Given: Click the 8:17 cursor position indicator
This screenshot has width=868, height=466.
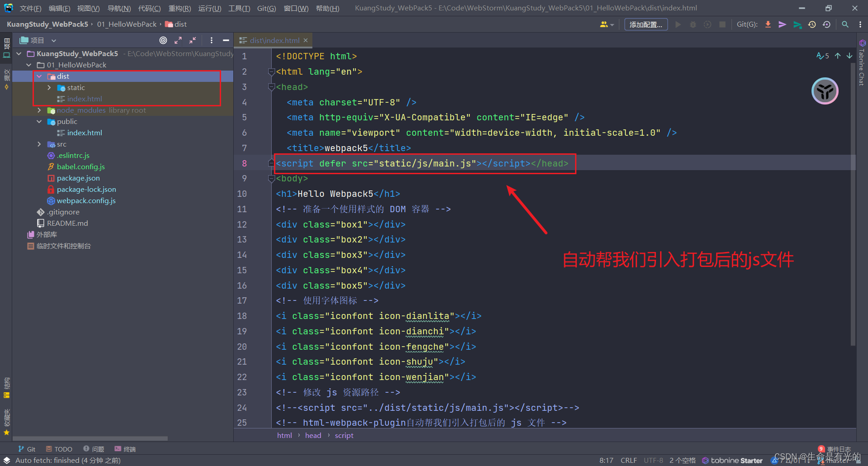Looking at the screenshot, I should [x=606, y=460].
